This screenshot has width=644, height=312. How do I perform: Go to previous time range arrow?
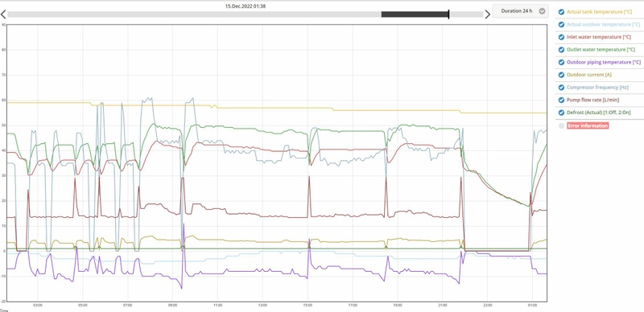pyautogui.click(x=3, y=14)
